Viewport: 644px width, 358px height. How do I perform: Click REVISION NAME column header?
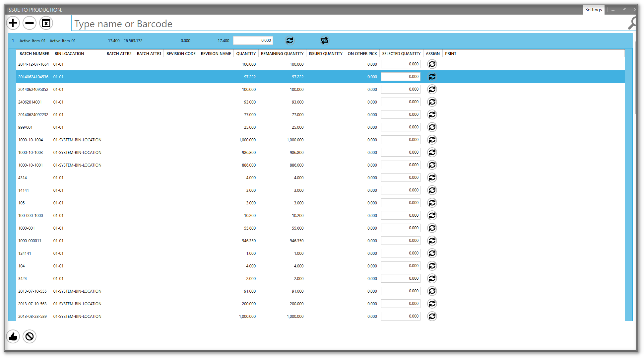[x=216, y=53]
